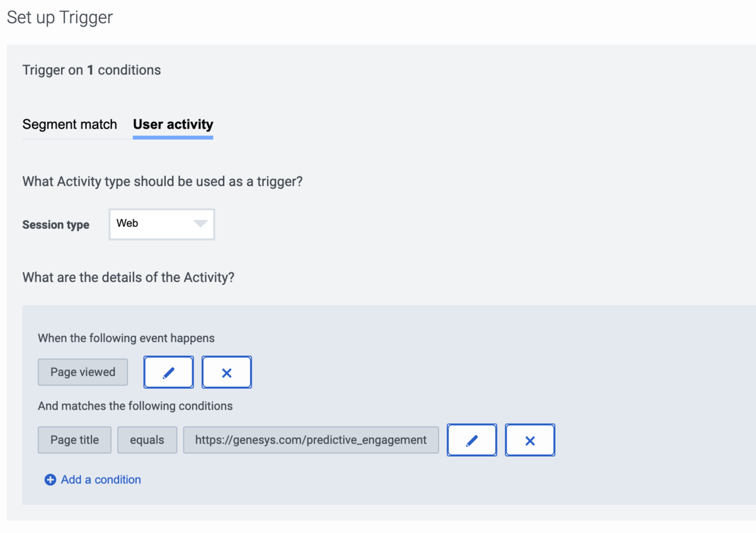Click the Session type label

(x=56, y=225)
